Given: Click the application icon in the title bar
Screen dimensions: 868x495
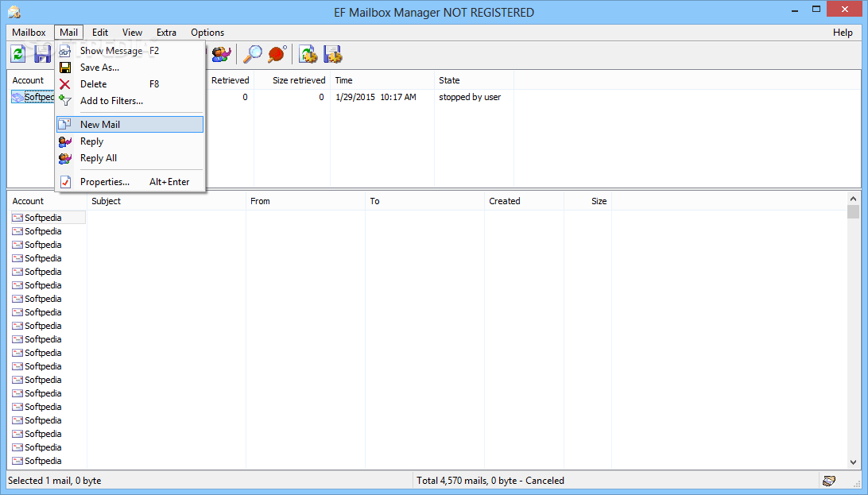Looking at the screenshot, I should (x=14, y=12).
